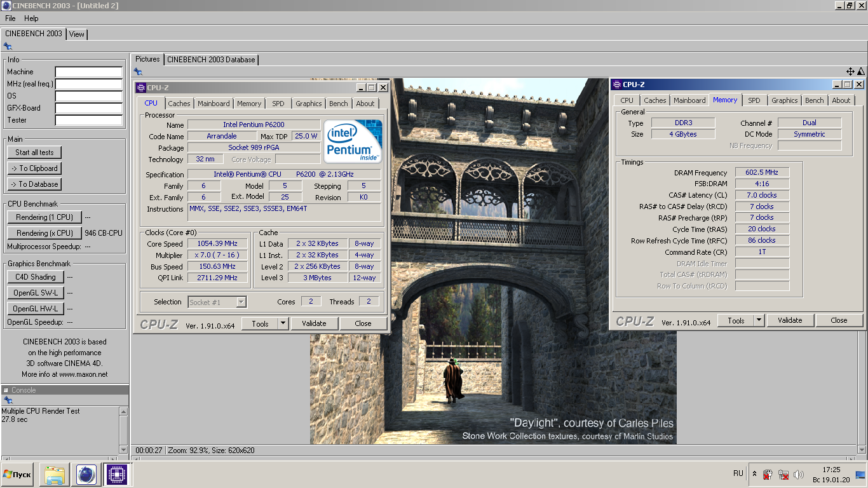The image size is (868, 488).
Task: Click the pin icon in Console panel
Action: pos(8,400)
